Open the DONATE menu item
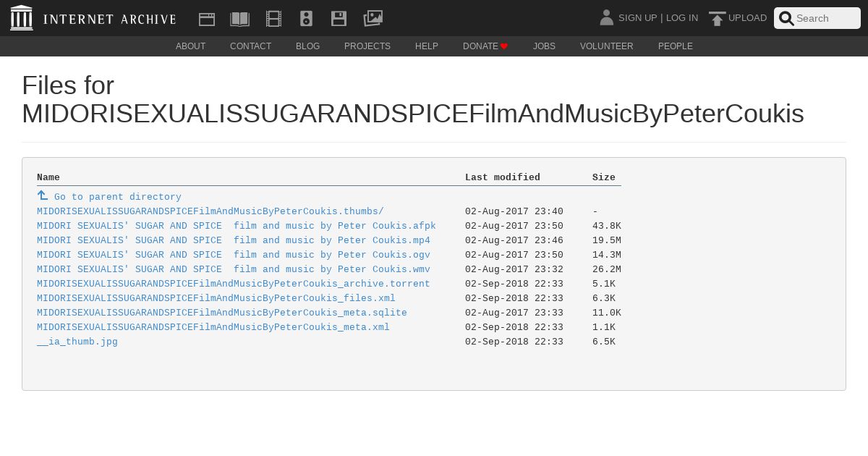 coord(485,46)
